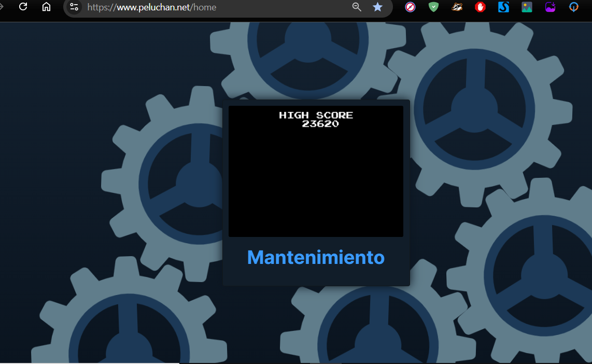Open site information for peluchan.net
592x364 pixels.
click(x=74, y=7)
